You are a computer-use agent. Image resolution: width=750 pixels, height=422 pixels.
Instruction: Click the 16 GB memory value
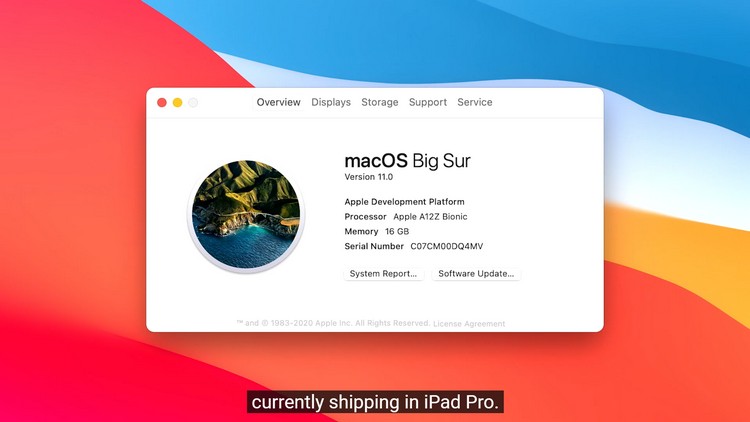pyautogui.click(x=397, y=232)
